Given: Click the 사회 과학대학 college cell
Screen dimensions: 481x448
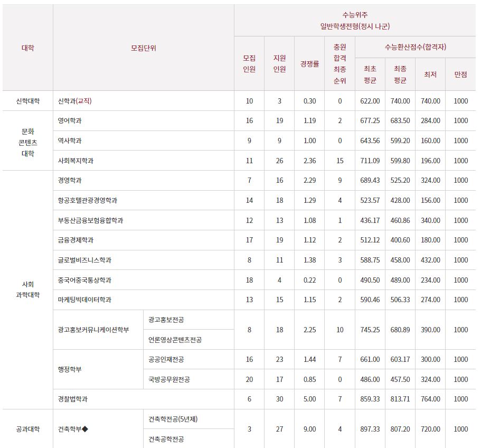Looking at the screenshot, I should point(27,290).
